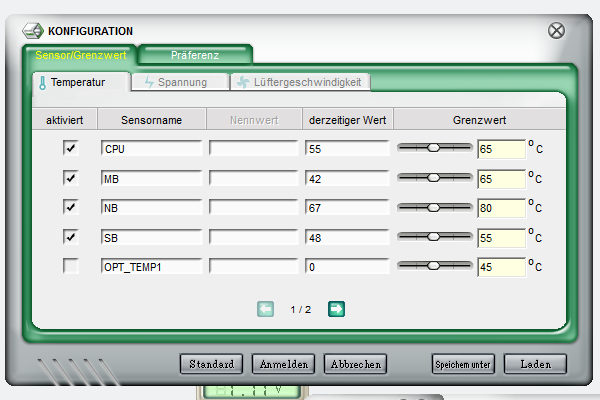The image size is (600, 400).
Task: Open Lüftergeschwindigkeit sub-tab
Action: point(300,82)
